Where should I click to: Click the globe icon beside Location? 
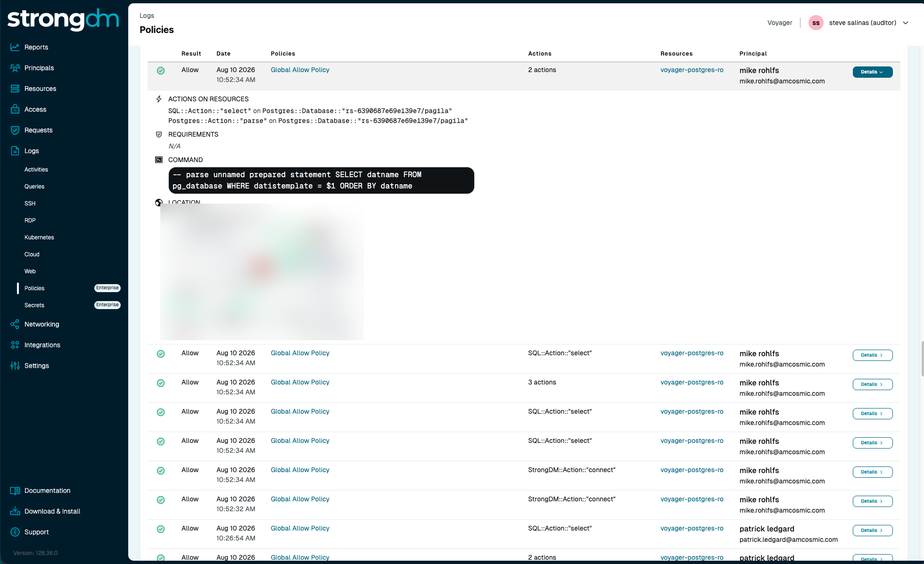click(159, 203)
